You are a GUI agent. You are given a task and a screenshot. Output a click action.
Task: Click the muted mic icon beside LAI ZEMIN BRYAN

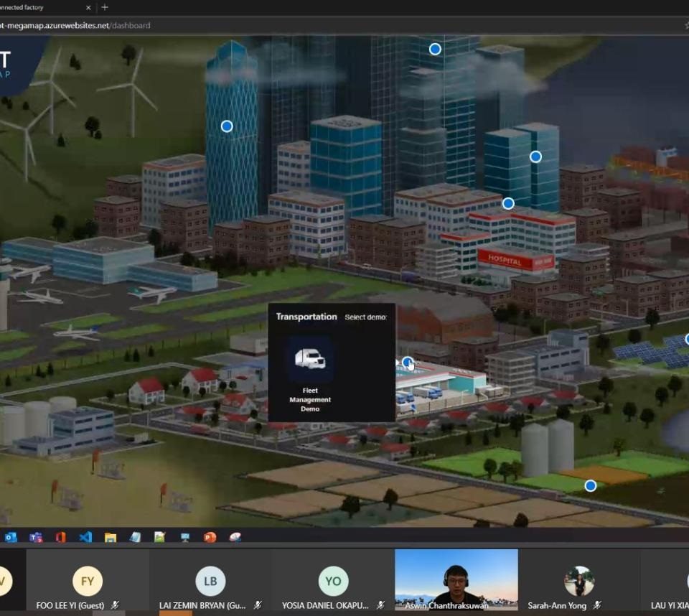258,605
